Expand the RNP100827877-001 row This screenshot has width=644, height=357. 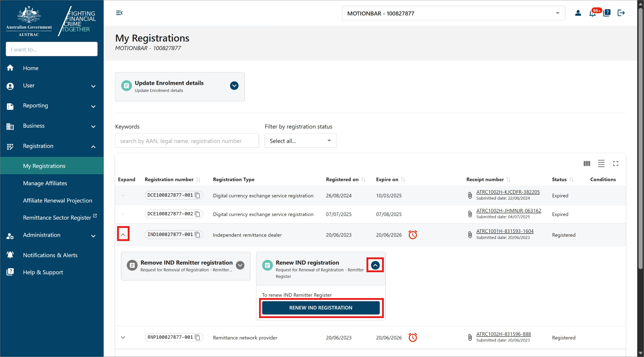click(x=123, y=337)
